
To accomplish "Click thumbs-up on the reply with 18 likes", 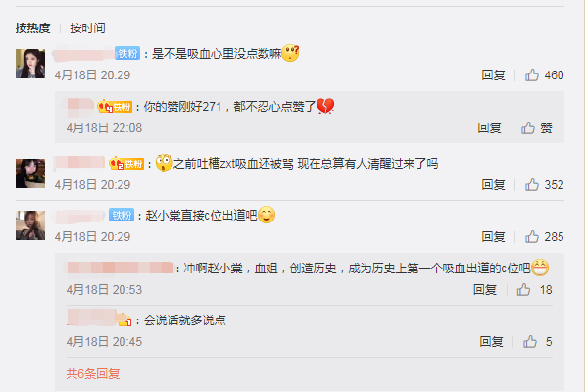I will coord(523,289).
